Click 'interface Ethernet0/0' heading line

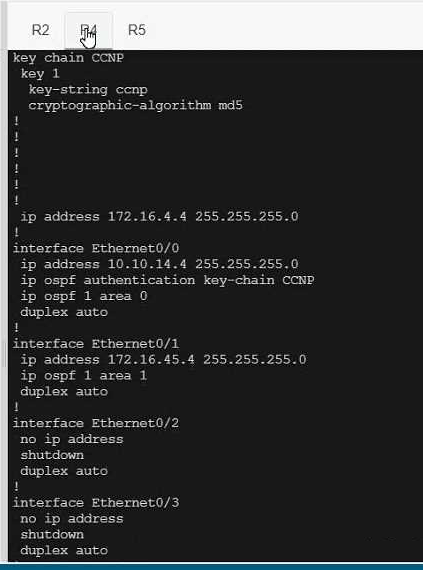coord(96,248)
